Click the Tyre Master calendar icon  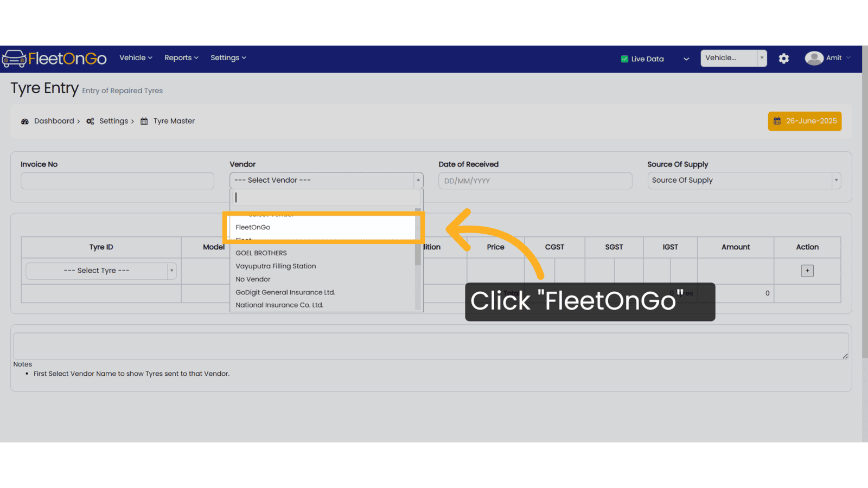click(x=144, y=121)
